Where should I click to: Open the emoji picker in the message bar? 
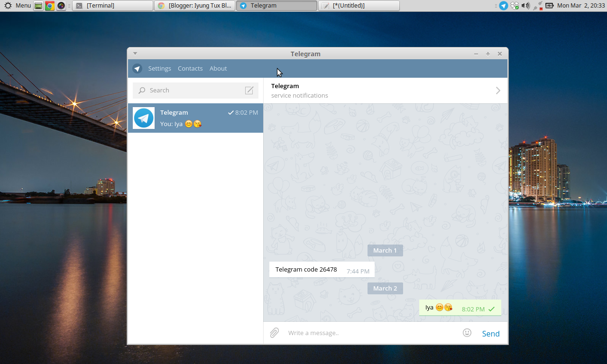coord(467,333)
